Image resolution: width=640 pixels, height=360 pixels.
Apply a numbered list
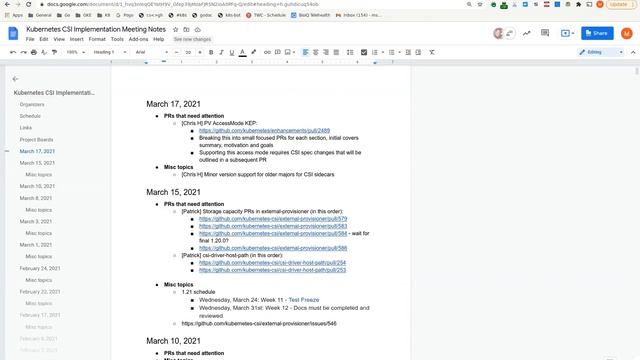pyautogui.click(x=375, y=52)
